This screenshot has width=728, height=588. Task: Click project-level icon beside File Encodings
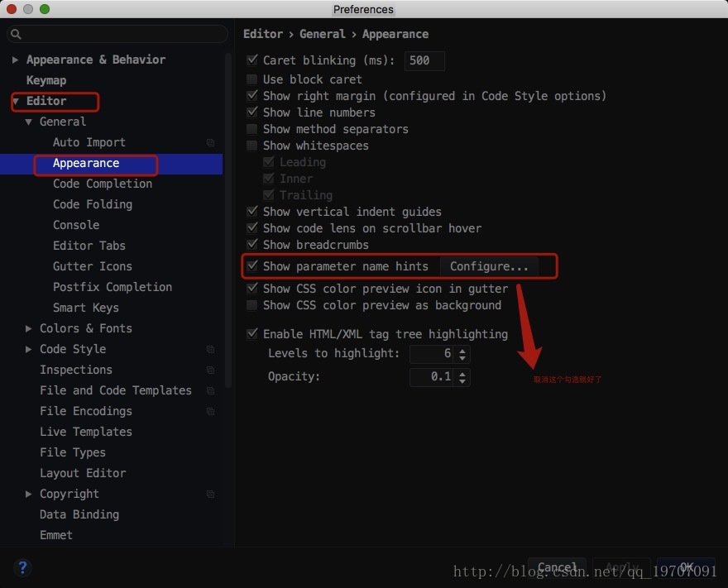(210, 411)
